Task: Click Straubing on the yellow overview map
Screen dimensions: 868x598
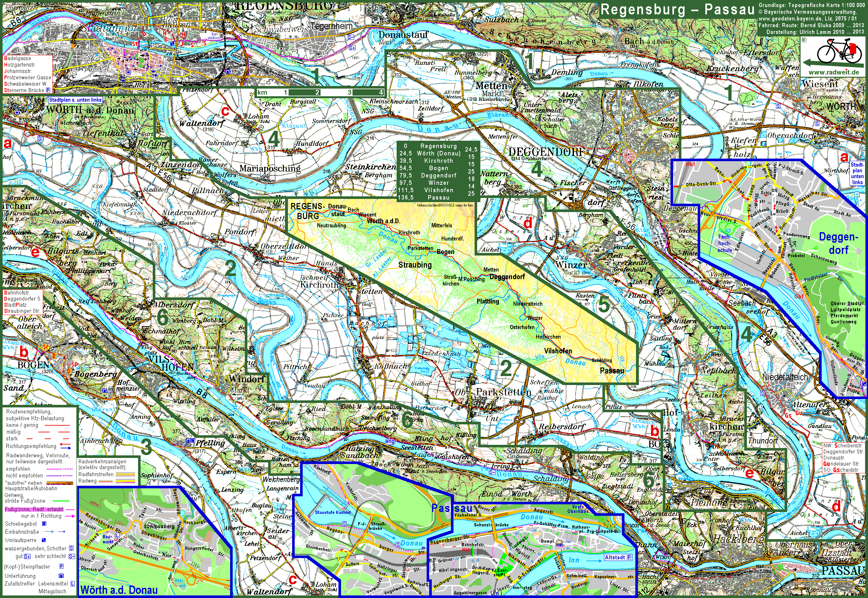Action: 415,265
